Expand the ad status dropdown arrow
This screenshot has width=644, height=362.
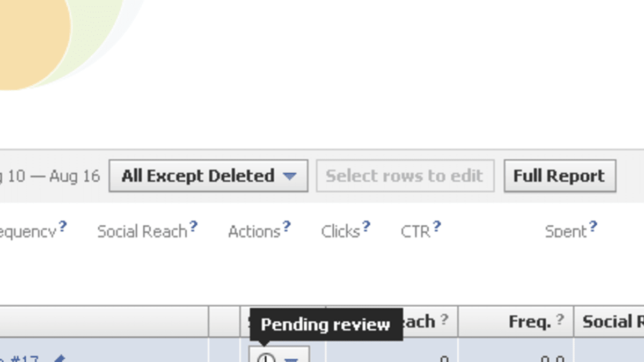point(291,359)
